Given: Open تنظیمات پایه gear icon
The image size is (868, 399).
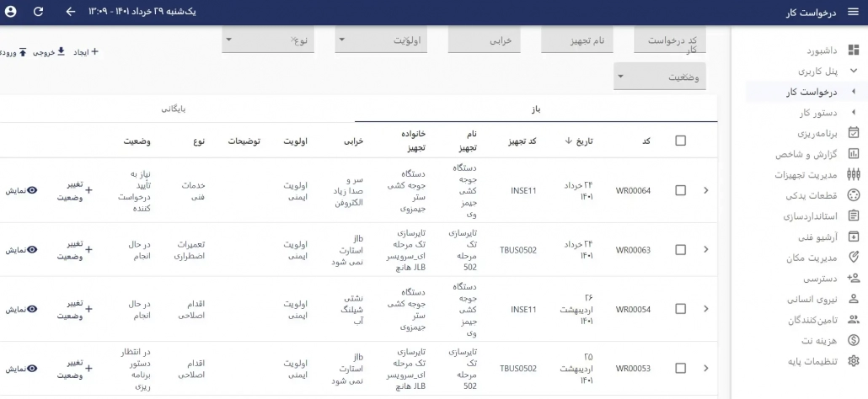Looking at the screenshot, I should (x=853, y=361).
